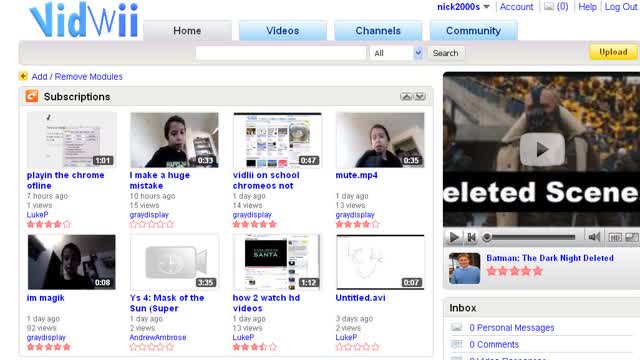The image size is (640, 360).
Task: Click the orange Subscriptions module icon
Action: pyautogui.click(x=32, y=96)
